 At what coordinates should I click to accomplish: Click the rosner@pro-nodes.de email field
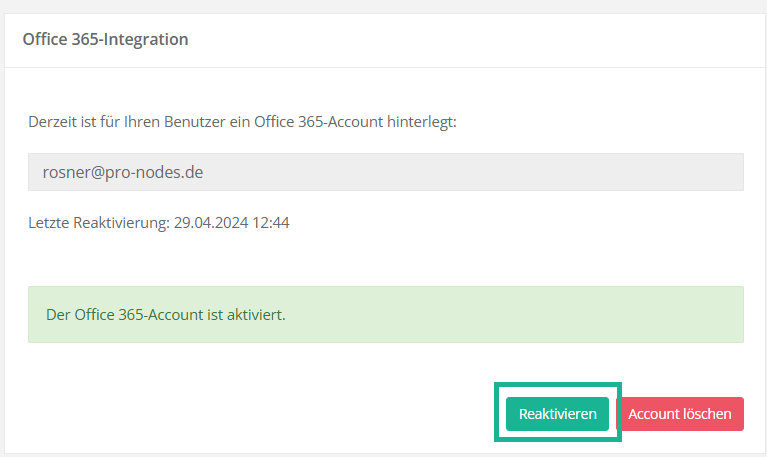click(x=385, y=172)
